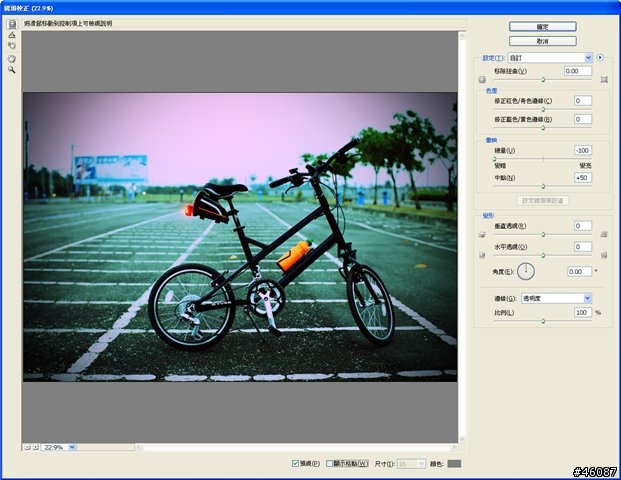Open the 22.9% zoom level dropdown
Image resolution: width=621 pixels, height=480 pixels.
(x=58, y=447)
